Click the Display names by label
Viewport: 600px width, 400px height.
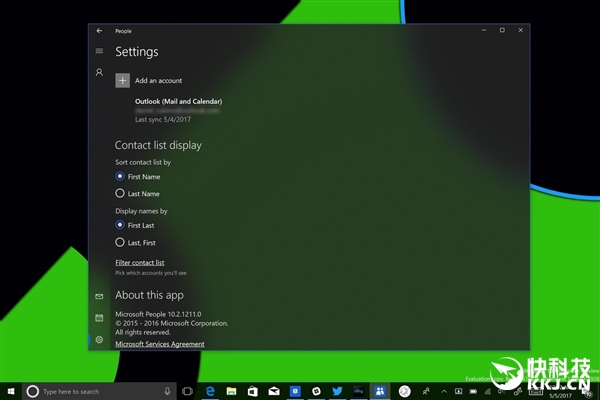point(141,211)
